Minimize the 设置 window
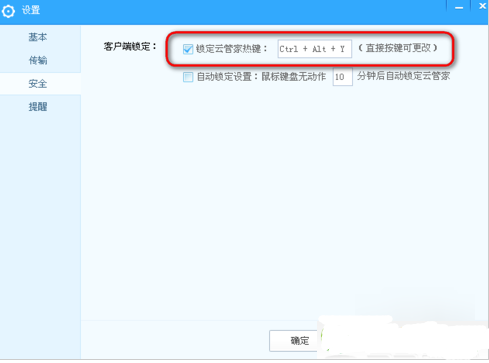Viewport: 489px width, 363px height. 459,7
